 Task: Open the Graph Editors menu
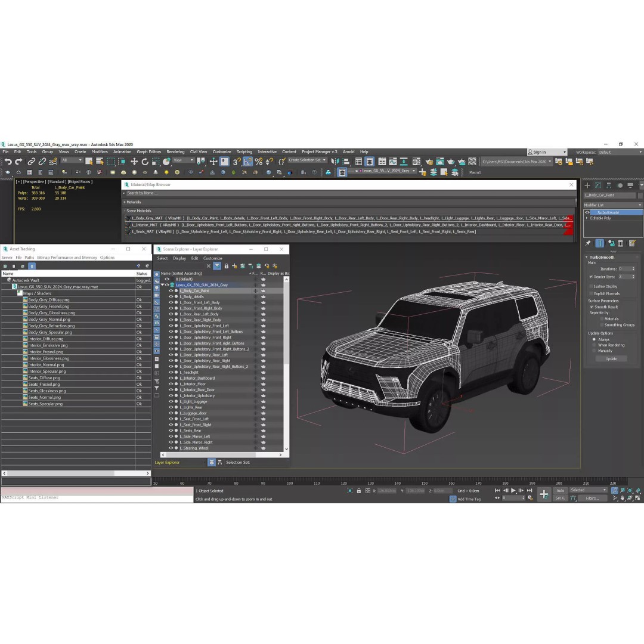(x=148, y=151)
